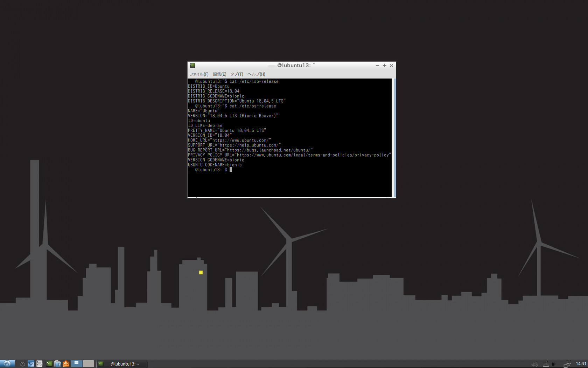
Task: Open the 編集(E) menu
Action: point(219,74)
